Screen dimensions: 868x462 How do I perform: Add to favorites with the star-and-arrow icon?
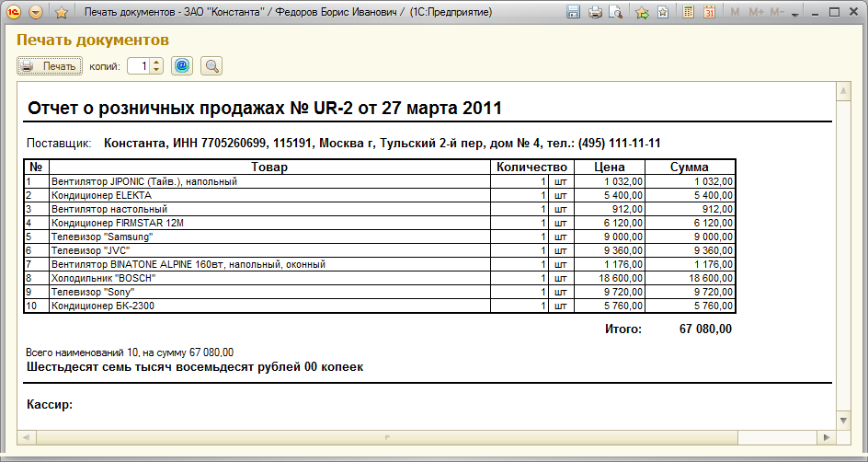pyautogui.click(x=642, y=12)
